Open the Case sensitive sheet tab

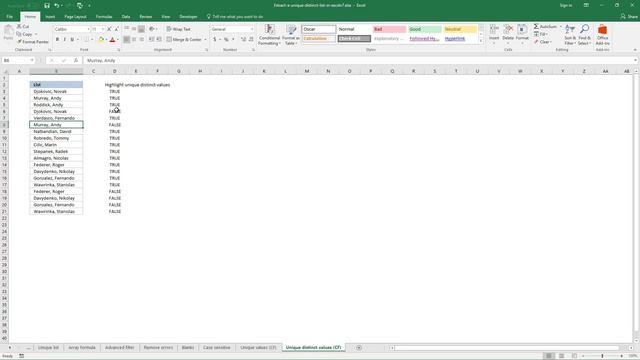coord(217,347)
